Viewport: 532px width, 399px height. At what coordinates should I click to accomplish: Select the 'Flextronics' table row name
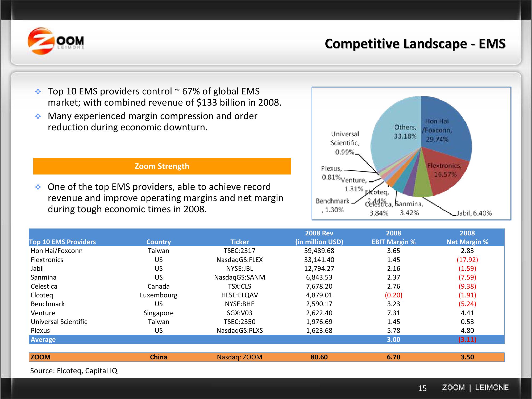(x=47, y=260)
